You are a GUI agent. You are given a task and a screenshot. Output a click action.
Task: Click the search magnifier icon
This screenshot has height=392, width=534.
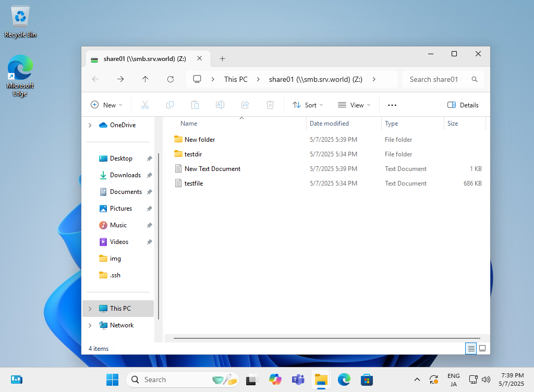pos(475,79)
